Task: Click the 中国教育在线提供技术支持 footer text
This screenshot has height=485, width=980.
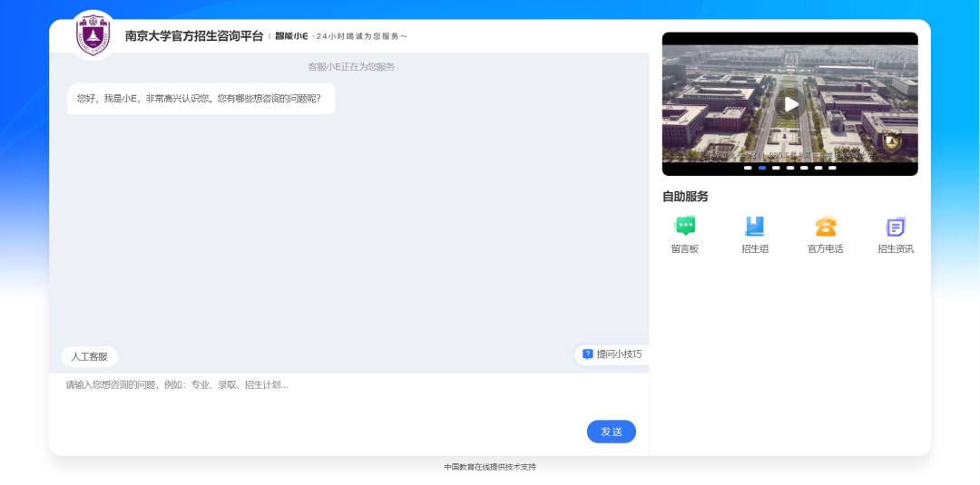Action: point(490,467)
